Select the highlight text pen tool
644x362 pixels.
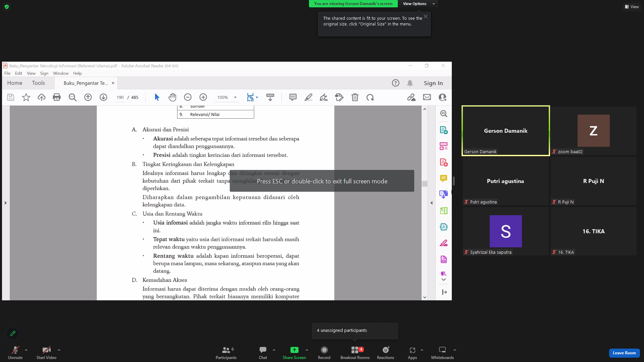tap(308, 97)
